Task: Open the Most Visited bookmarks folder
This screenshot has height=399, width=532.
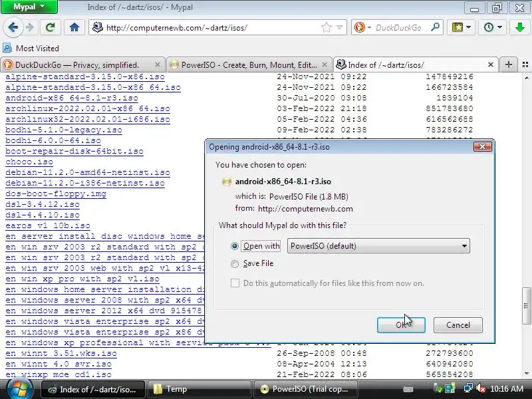Action: (31, 49)
